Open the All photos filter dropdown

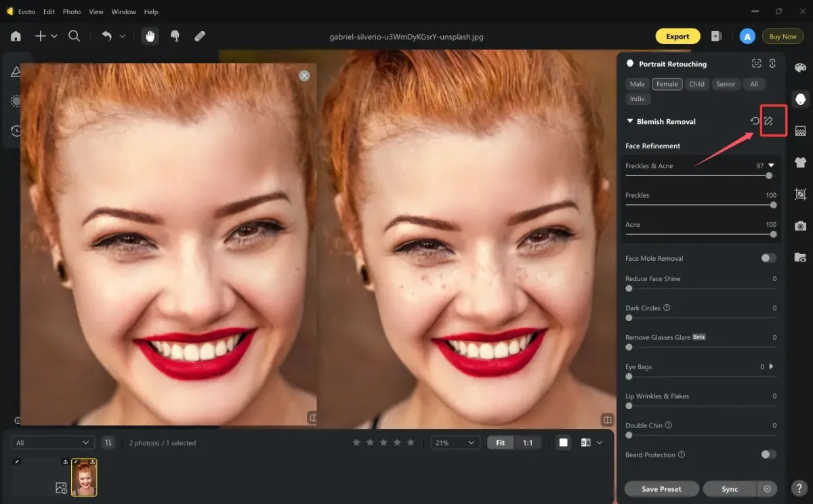(x=53, y=442)
